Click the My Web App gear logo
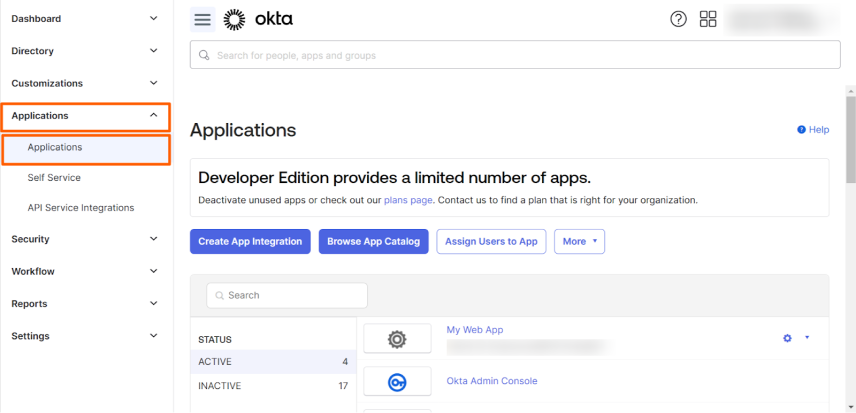 [397, 339]
